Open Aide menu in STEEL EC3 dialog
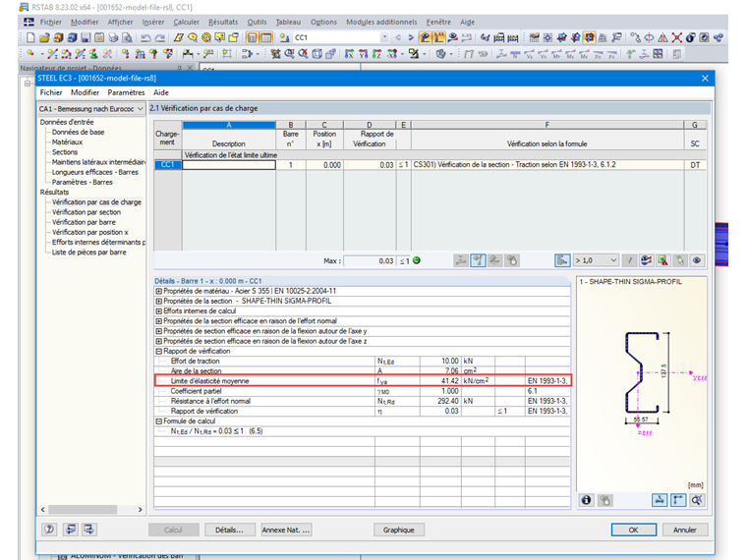The width and height of the screenshot is (747, 560). pyautogui.click(x=161, y=92)
